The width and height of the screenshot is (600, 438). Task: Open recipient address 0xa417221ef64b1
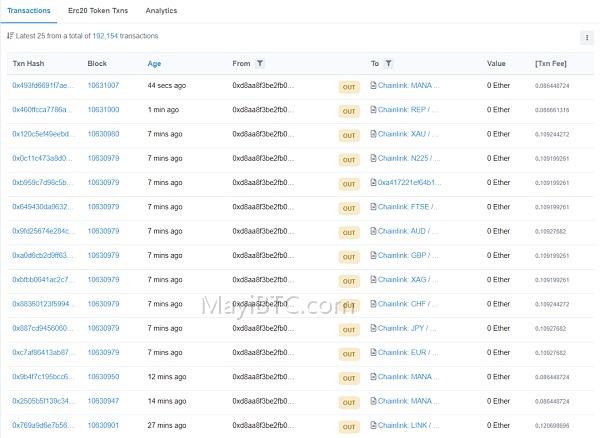[410, 182]
